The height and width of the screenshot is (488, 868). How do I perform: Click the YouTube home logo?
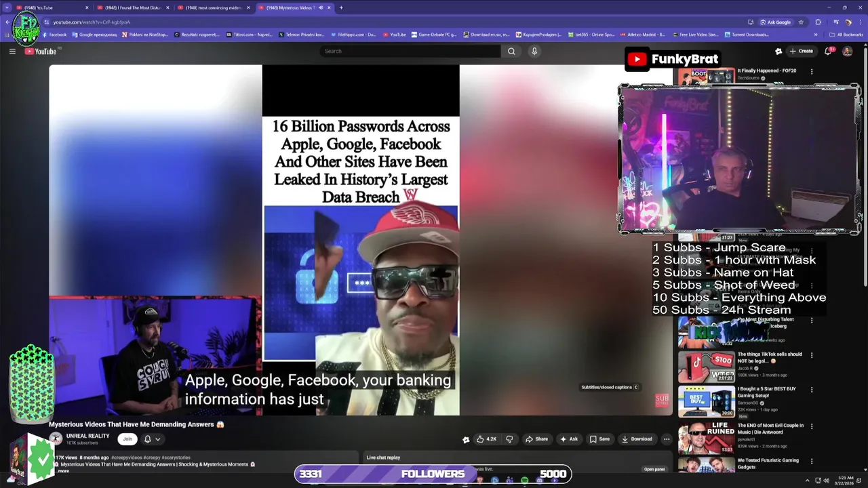tap(41, 52)
